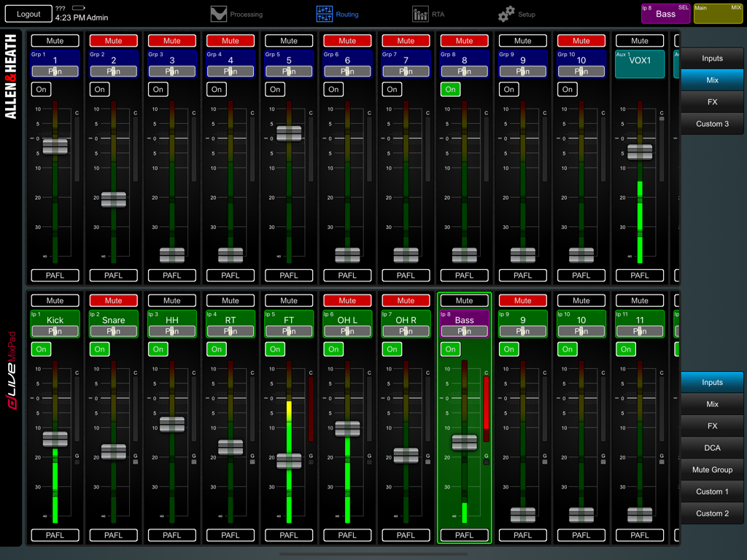The image size is (747, 560).
Task: Mute the Snare channel
Action: [113, 300]
